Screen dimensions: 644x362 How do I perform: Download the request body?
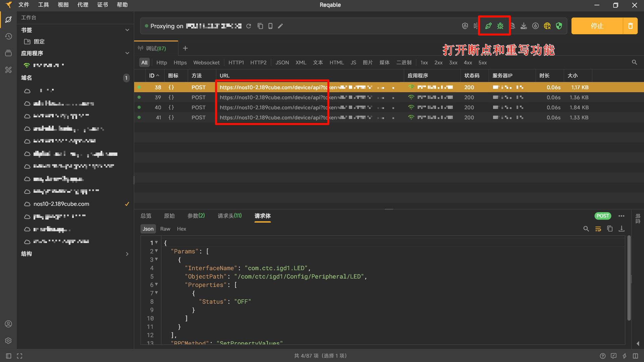pos(622,229)
